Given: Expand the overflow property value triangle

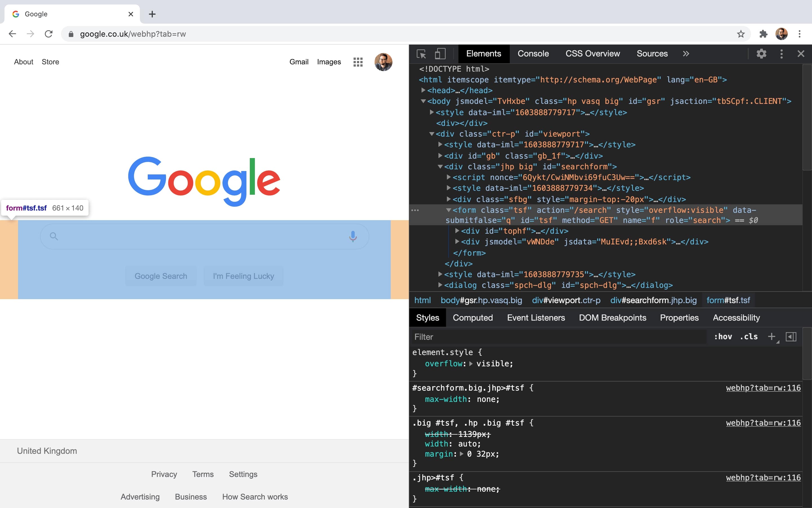Looking at the screenshot, I should [471, 364].
